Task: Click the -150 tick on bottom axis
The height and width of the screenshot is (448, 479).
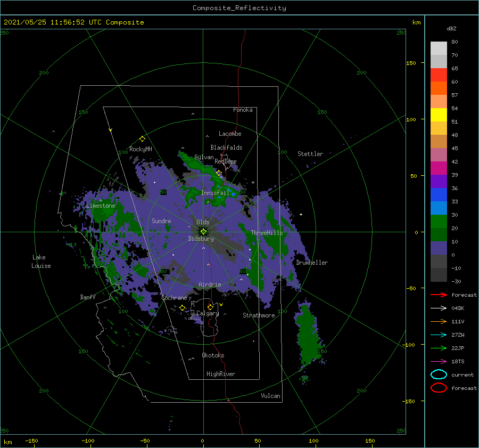Action: click(x=31, y=441)
